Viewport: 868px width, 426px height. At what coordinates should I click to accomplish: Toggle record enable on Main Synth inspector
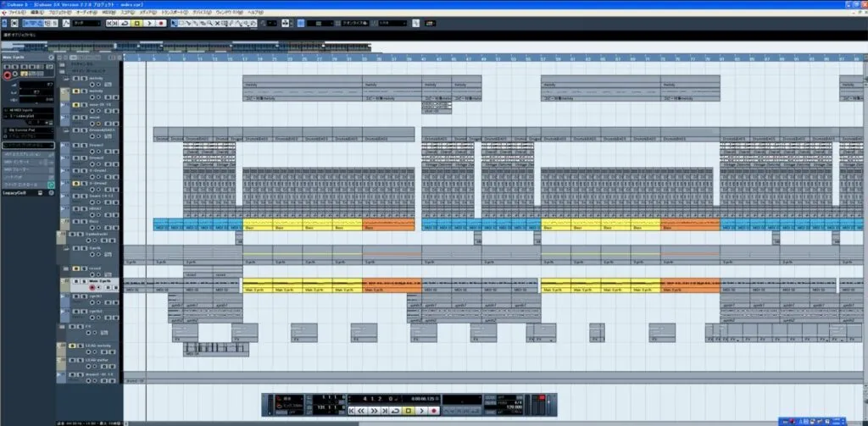[x=8, y=75]
